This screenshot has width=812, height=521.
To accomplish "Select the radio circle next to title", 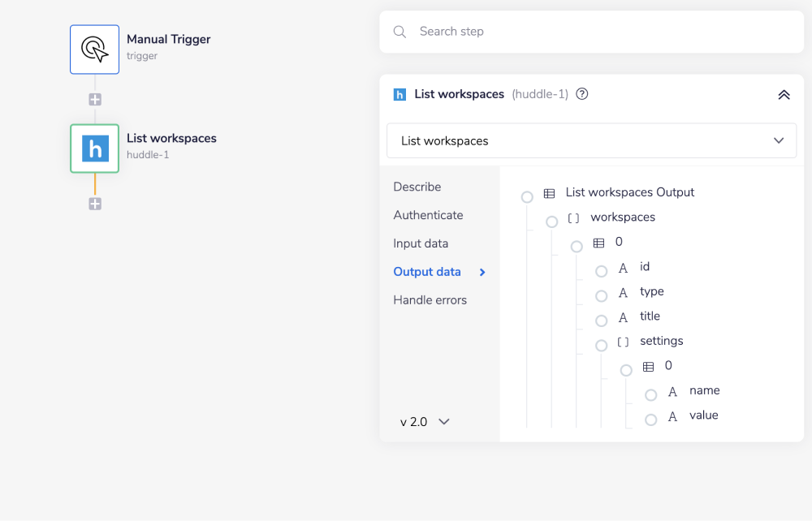I will pyautogui.click(x=602, y=321).
